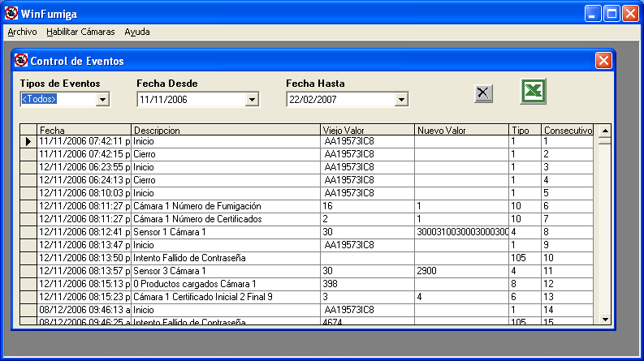The image size is (644, 361).
Task: Click the X clear filter button
Action: 483,93
